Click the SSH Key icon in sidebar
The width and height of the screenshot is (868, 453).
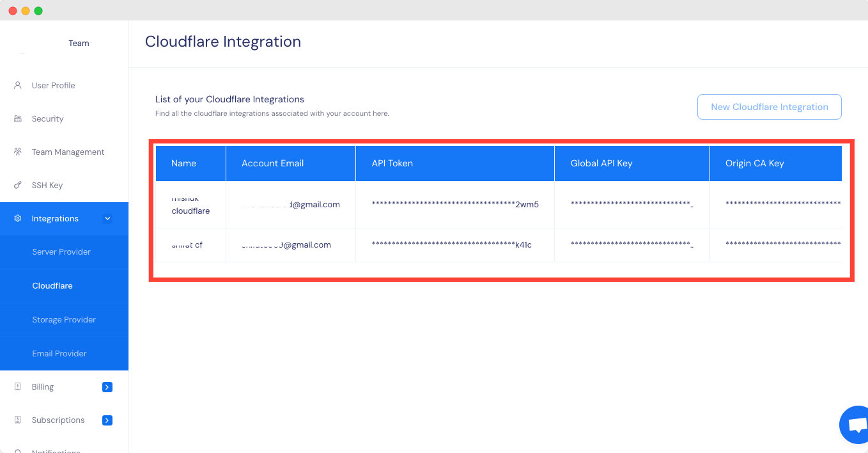click(x=18, y=186)
